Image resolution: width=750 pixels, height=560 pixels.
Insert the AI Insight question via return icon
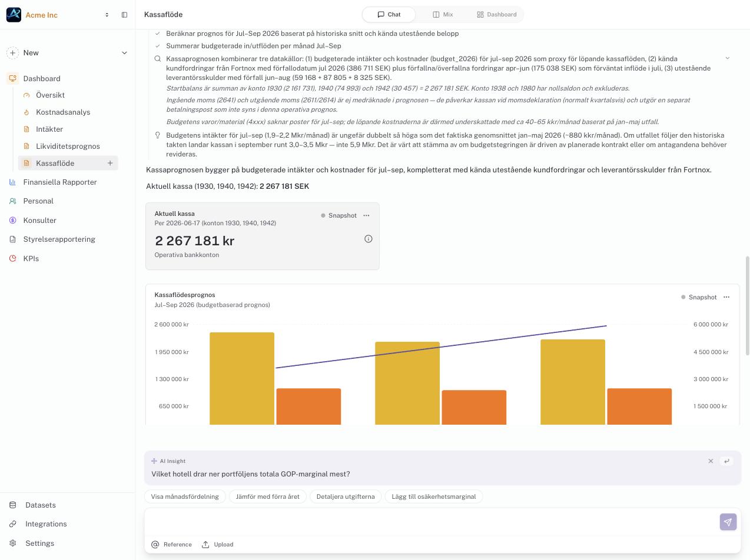726,461
